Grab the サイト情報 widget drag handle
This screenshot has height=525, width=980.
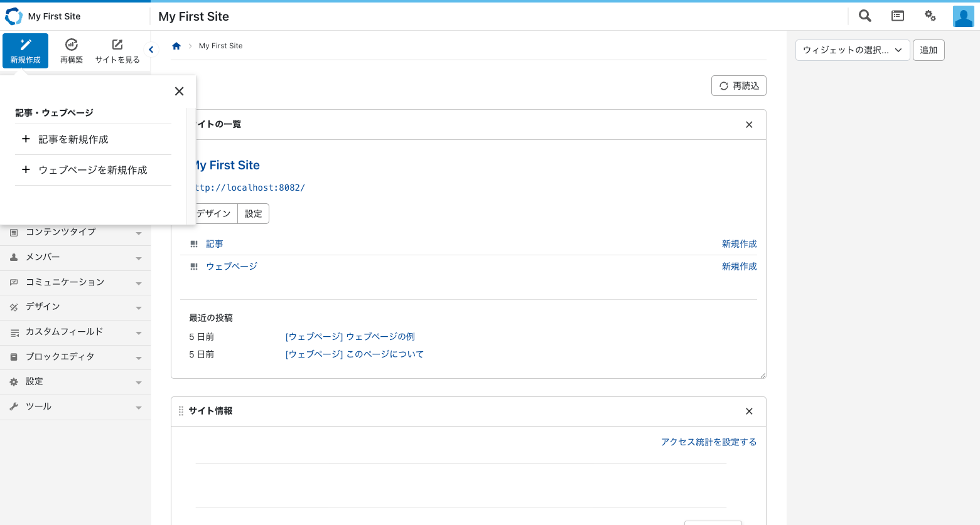[181, 411]
